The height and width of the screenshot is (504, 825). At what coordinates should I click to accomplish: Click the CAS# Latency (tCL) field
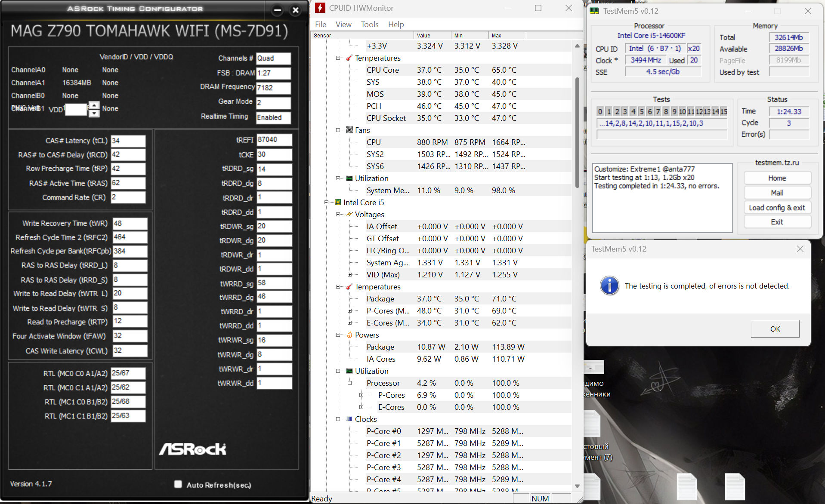[x=128, y=141]
